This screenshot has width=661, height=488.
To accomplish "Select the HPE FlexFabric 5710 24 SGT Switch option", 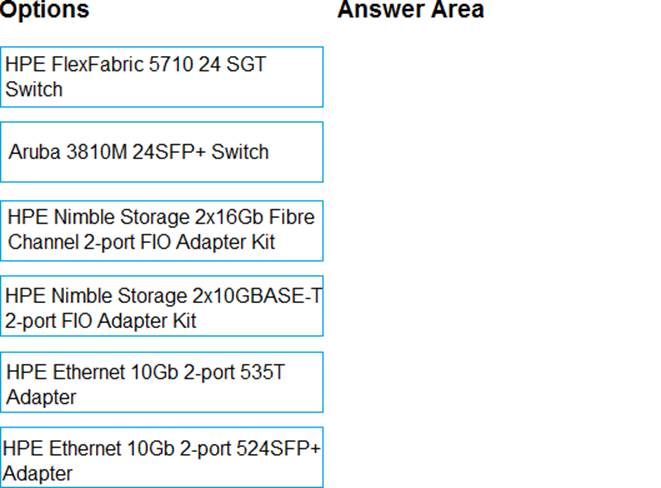I will 162,77.
